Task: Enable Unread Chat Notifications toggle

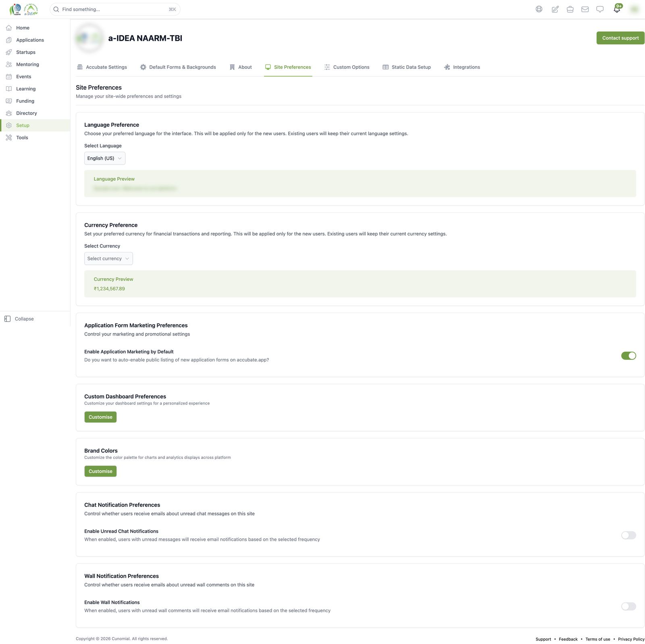Action: point(628,535)
